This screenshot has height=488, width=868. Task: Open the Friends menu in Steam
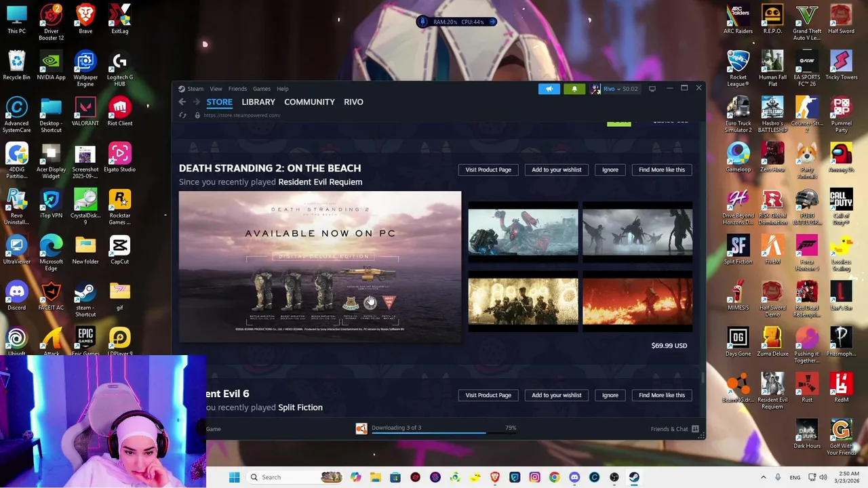click(x=237, y=89)
